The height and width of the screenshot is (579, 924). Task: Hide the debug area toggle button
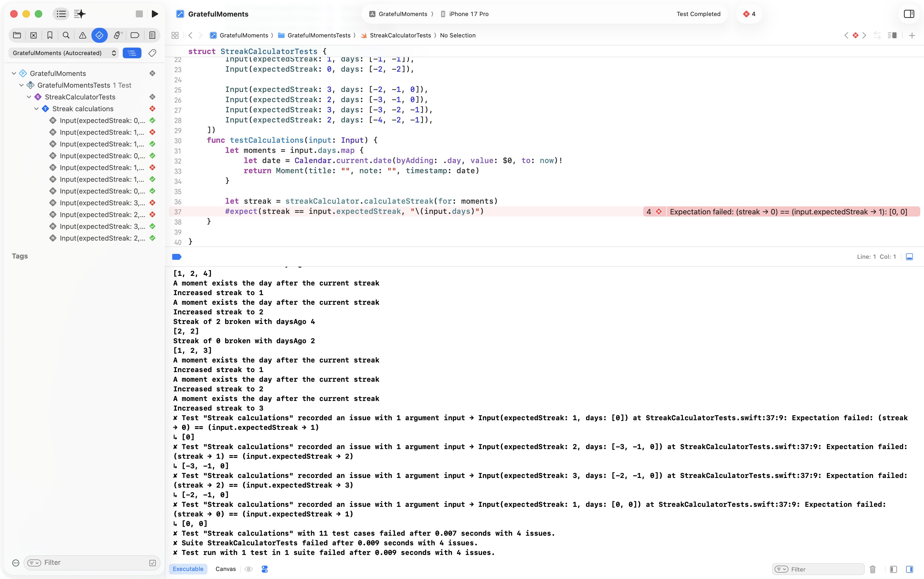pyautogui.click(x=910, y=257)
